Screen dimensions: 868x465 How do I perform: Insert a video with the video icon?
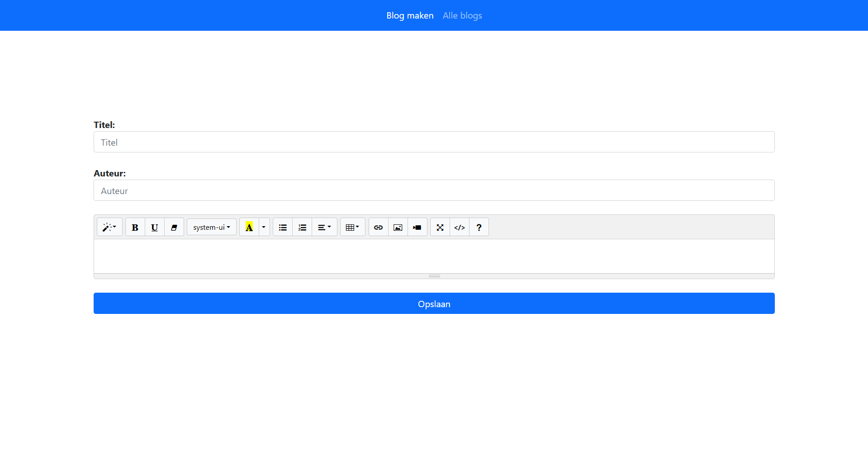[417, 228]
